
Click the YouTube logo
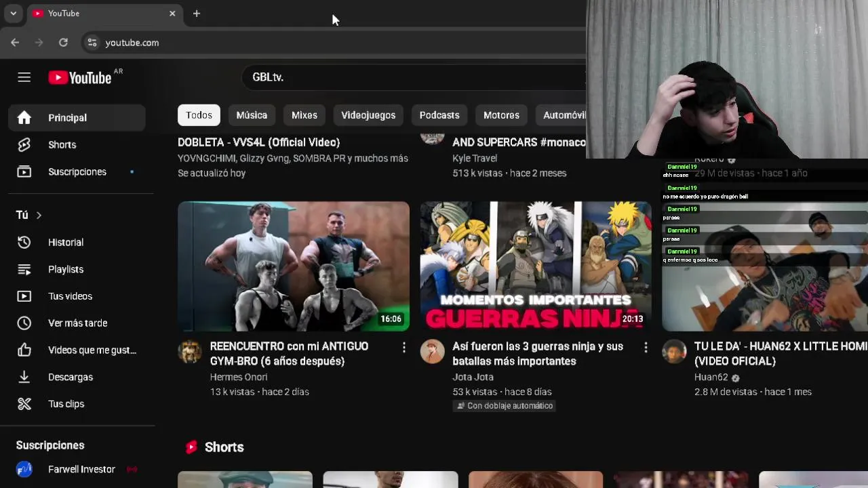(x=80, y=77)
